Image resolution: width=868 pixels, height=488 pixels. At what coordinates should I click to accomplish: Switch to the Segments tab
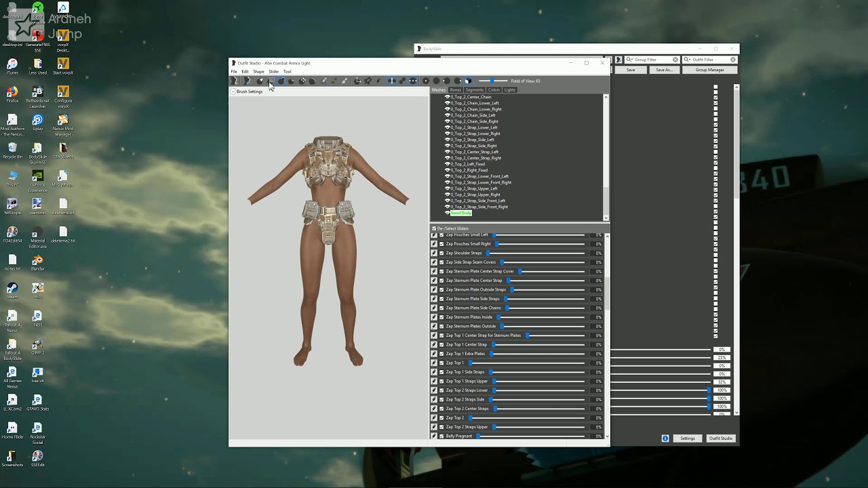(x=475, y=90)
